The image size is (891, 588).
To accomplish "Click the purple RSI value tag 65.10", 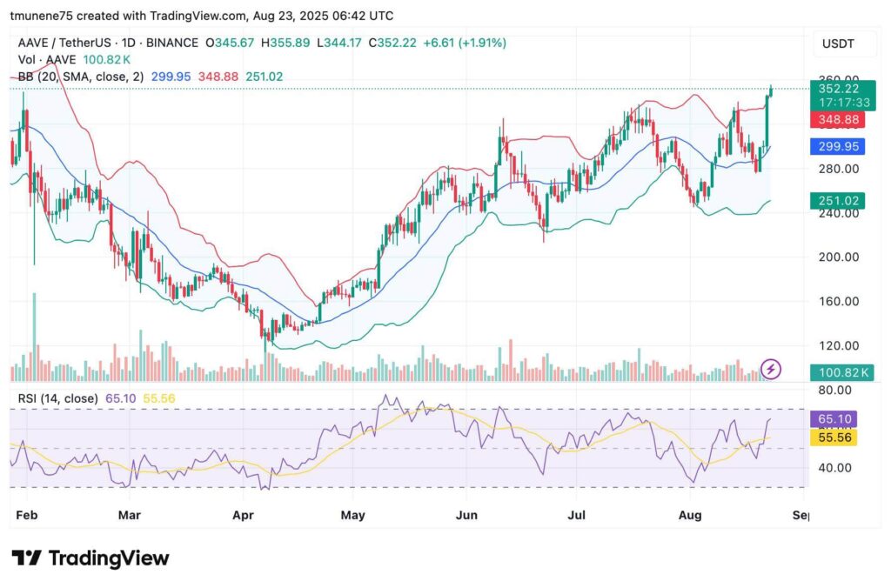I will (834, 419).
